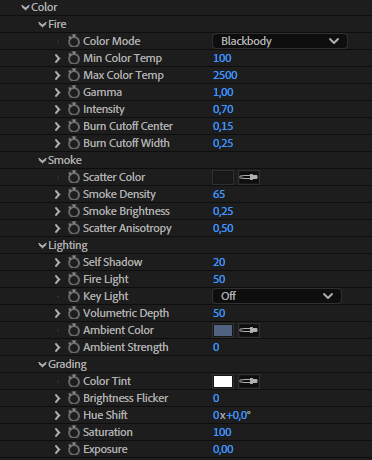The width and height of the screenshot is (372, 460).
Task: Toggle stopwatch for Scatter Color
Action: pos(74,177)
